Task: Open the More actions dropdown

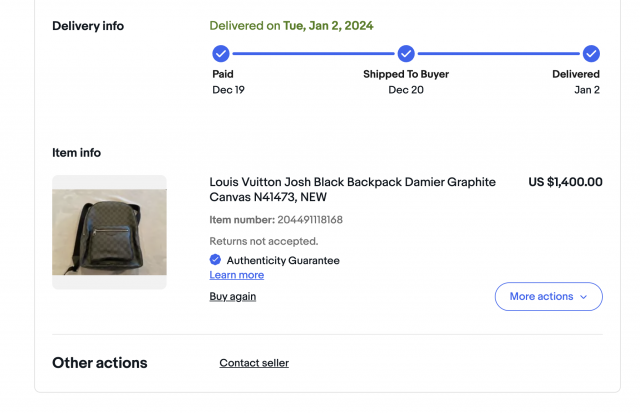Action: click(x=549, y=296)
